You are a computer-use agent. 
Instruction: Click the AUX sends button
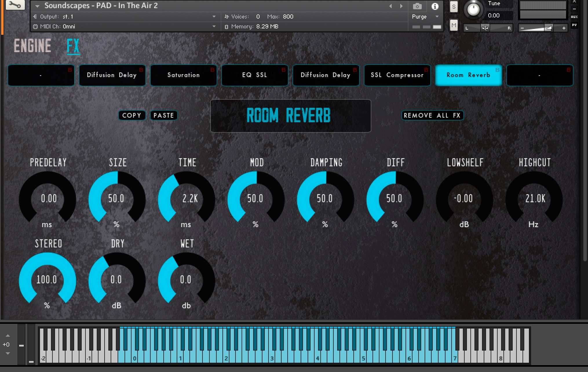(x=574, y=17)
